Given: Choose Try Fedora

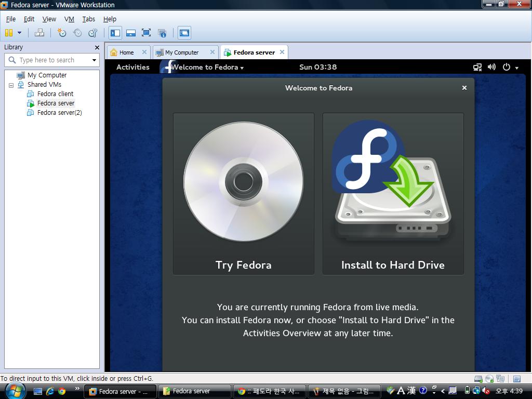Looking at the screenshot, I should click(x=244, y=194).
